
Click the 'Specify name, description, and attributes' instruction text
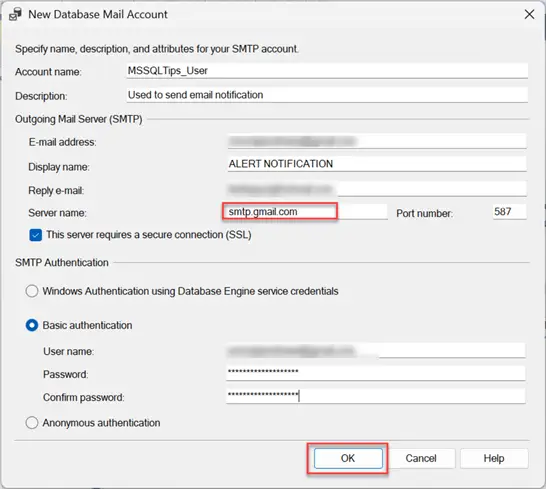tap(157, 49)
